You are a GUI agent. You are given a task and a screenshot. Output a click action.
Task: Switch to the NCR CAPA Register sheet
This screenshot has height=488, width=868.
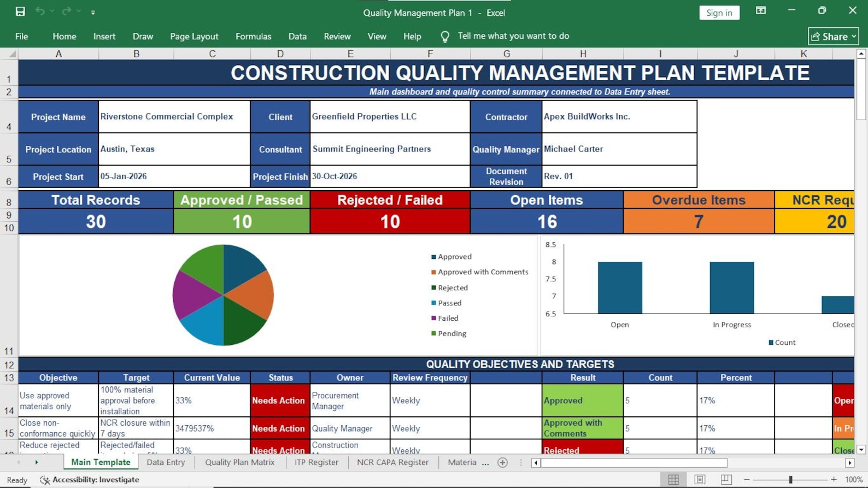coord(392,462)
